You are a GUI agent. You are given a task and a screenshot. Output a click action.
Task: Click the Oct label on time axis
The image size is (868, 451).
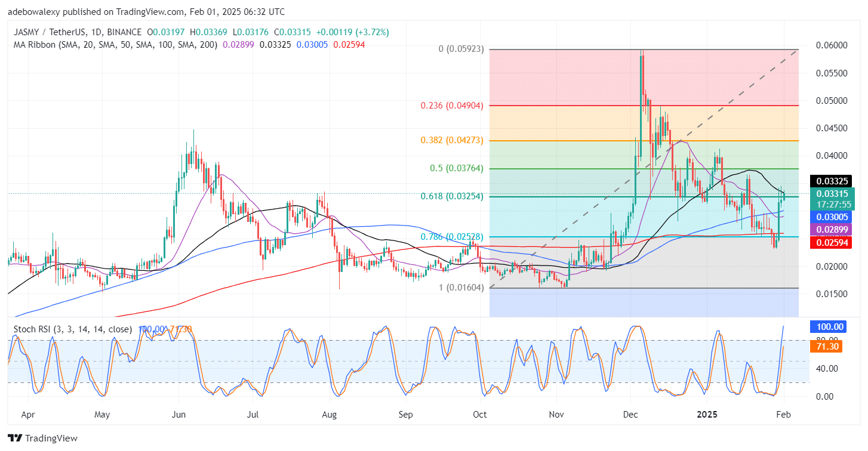point(479,414)
